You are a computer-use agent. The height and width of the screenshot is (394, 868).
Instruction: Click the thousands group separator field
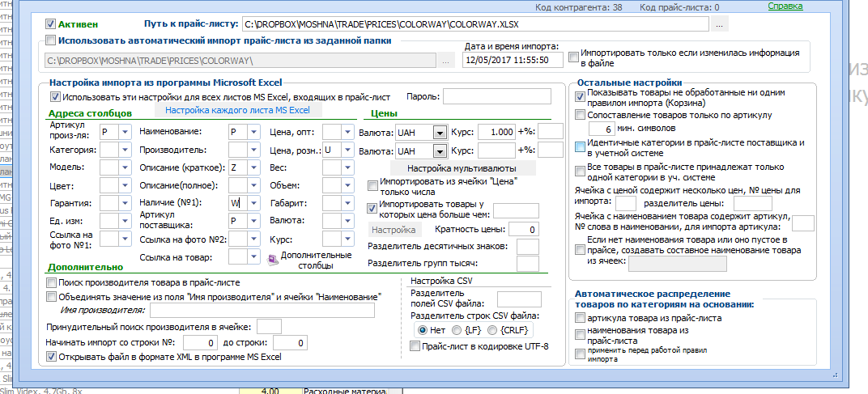pos(528,264)
